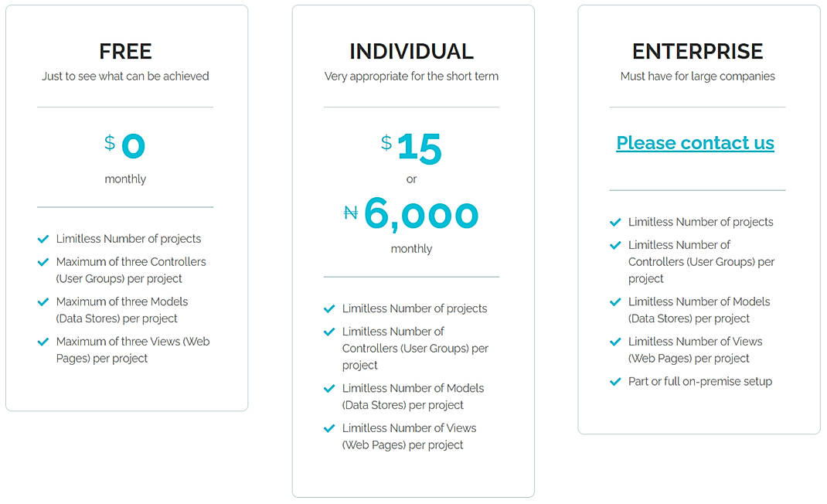Viewport: 827px width, 504px height.
Task: Click the "$15" monthly price
Action: [412, 147]
